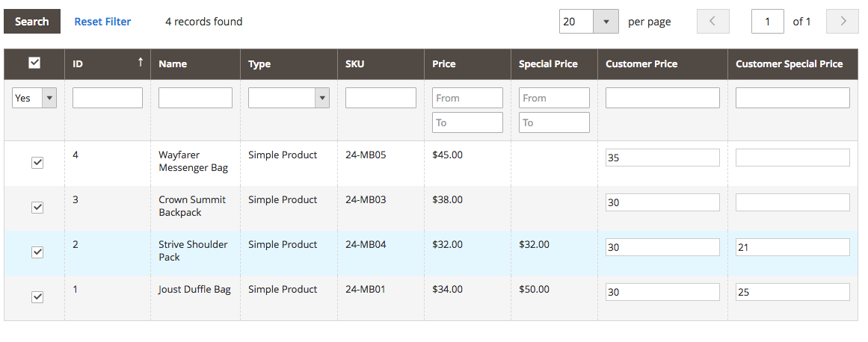Click the Special Price To filter field
The height and width of the screenshot is (342, 868).
coord(554,122)
